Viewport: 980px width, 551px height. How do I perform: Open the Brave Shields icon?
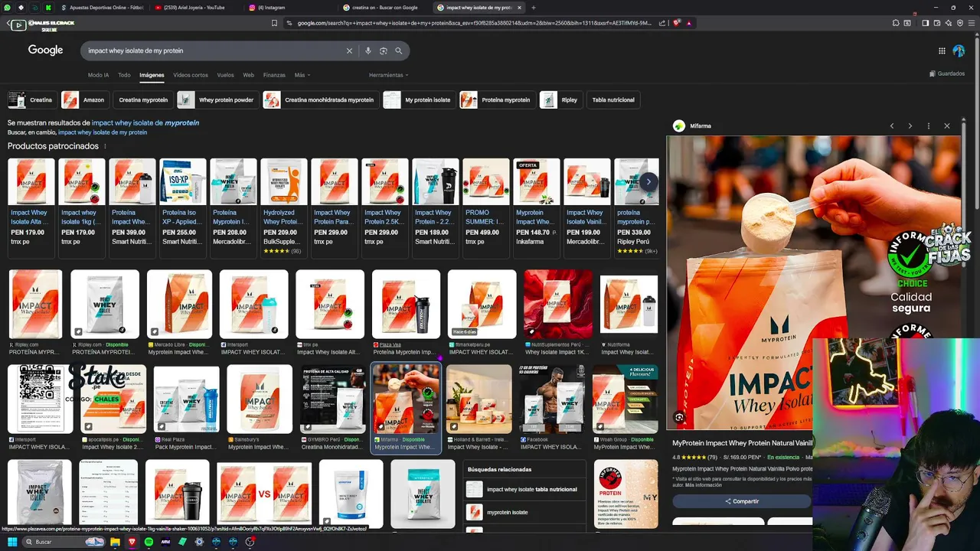coord(676,23)
